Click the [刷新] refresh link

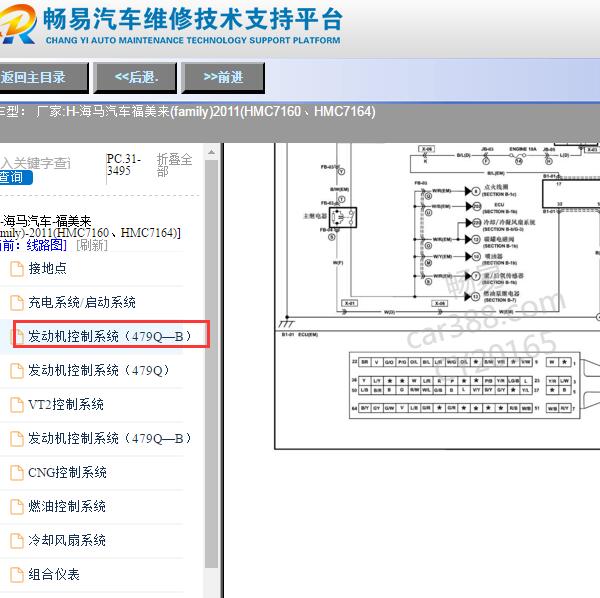(92, 245)
